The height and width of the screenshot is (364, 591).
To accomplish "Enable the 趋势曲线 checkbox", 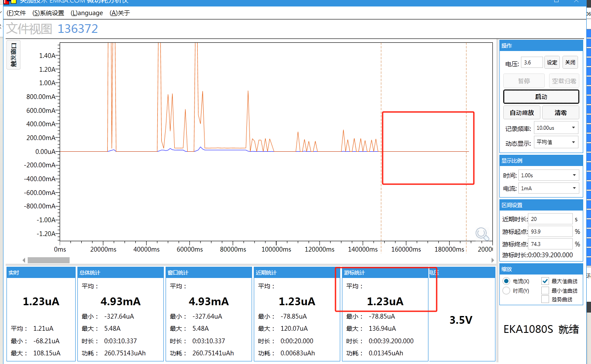I will pos(545,299).
